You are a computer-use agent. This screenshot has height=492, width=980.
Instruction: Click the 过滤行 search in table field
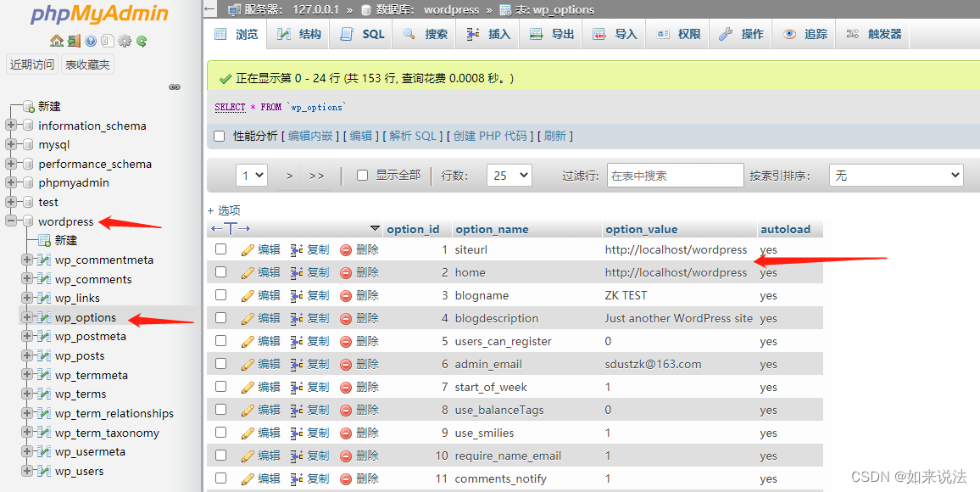click(x=675, y=176)
